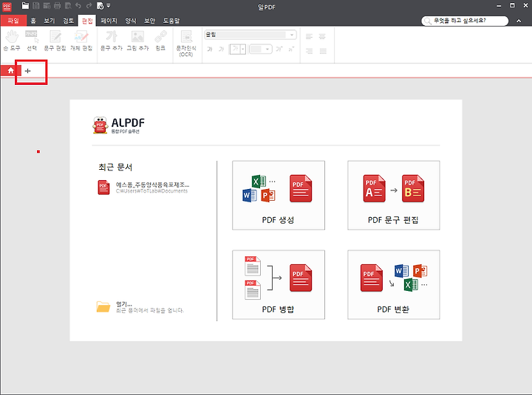Click the window title text 알PDF

266,7
